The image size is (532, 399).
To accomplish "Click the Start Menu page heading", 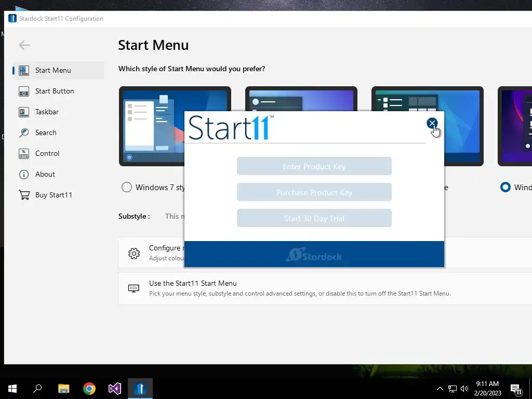I will click(x=153, y=45).
